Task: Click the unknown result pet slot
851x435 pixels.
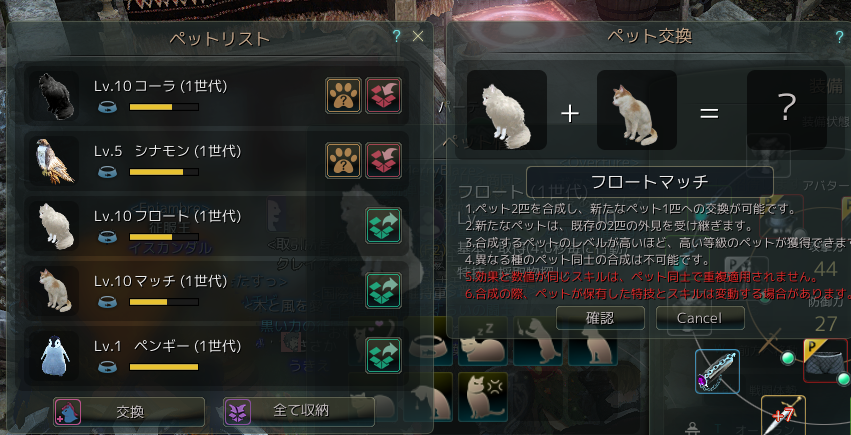Action: (787, 110)
